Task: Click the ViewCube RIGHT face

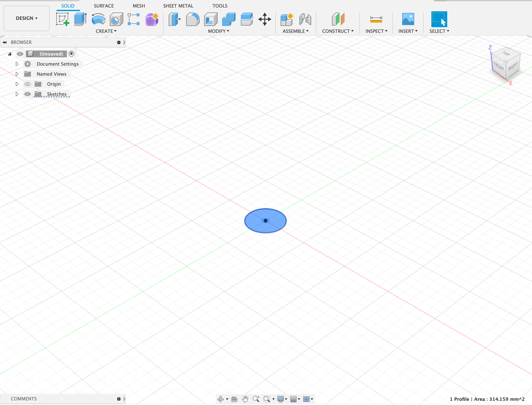Action: point(513,66)
